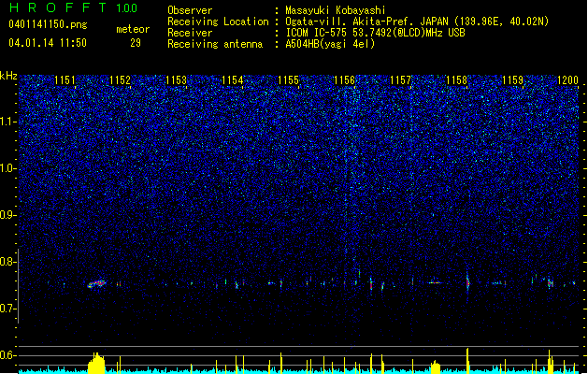This screenshot has width=588, height=374.
Task: Click the 1151 time axis marker
Action: coord(65,80)
